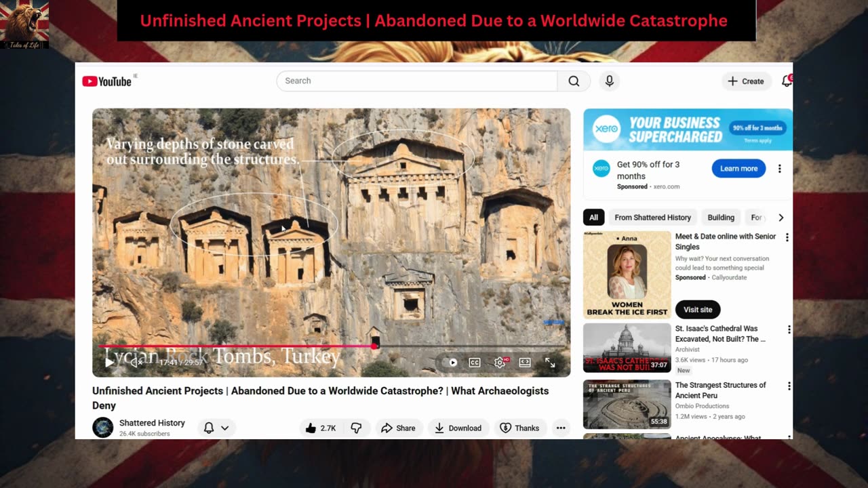Open more actions ellipsis below video

(x=561, y=428)
